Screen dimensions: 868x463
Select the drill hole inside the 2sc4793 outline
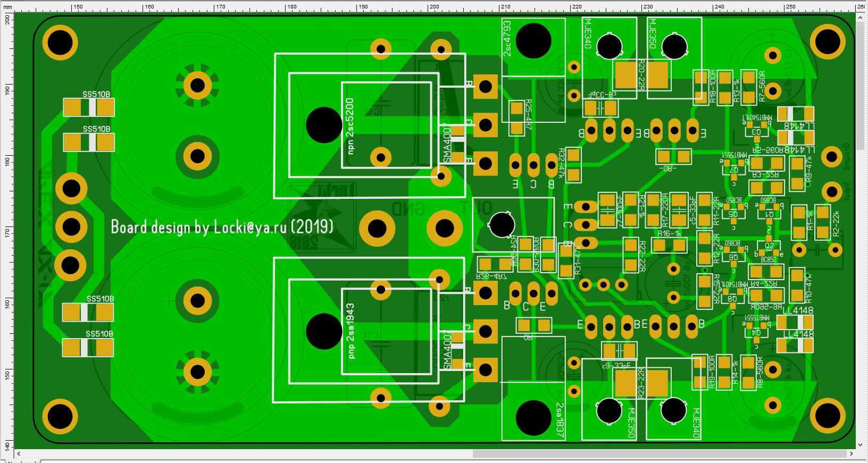click(x=533, y=41)
